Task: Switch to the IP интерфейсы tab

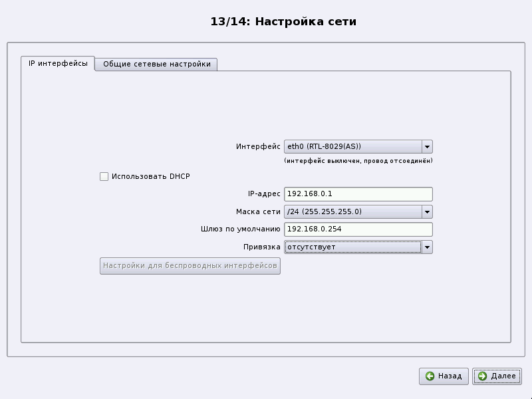Action: point(58,64)
